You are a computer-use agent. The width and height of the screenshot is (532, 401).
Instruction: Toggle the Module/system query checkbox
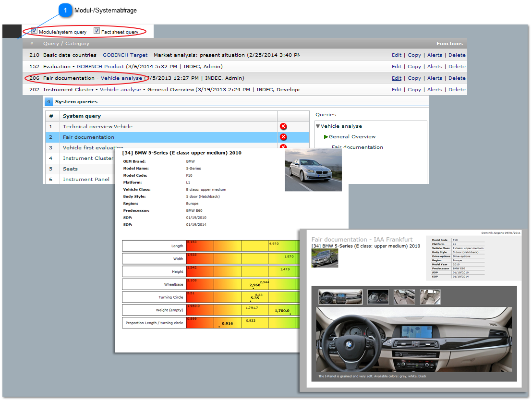(x=34, y=31)
